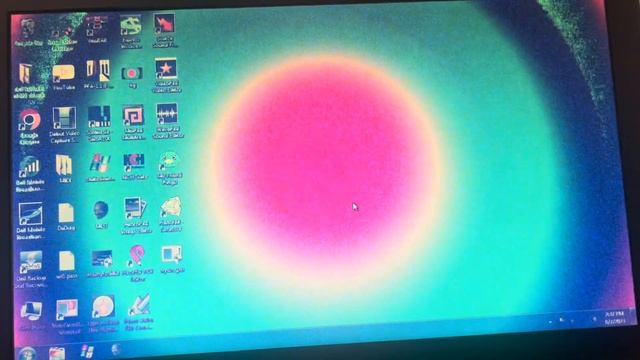Image resolution: width=640 pixels, height=360 pixels.
Task: Open the red record dot desktop icon
Action: click(x=132, y=77)
